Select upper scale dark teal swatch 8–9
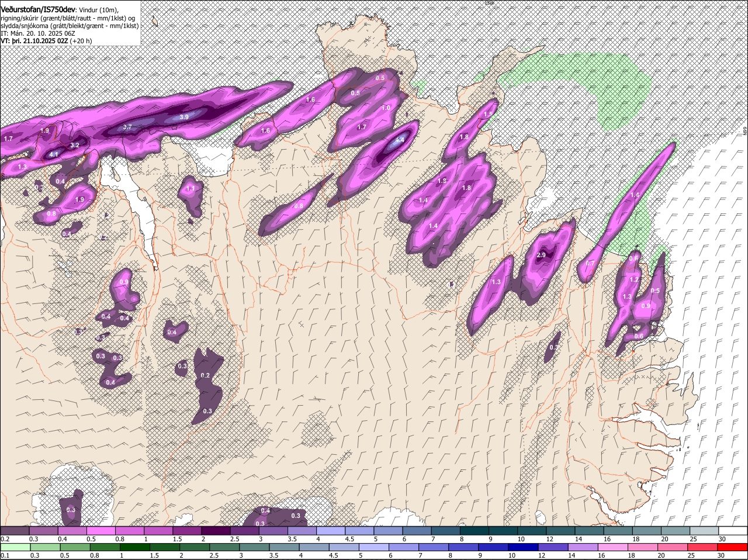This screenshot has height=560, width=748. click(x=475, y=530)
